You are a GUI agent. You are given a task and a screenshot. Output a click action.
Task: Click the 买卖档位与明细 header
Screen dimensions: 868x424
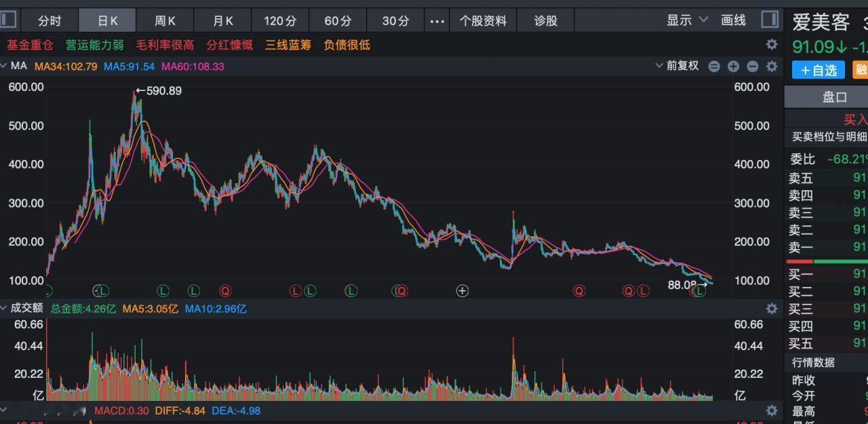[x=829, y=136]
